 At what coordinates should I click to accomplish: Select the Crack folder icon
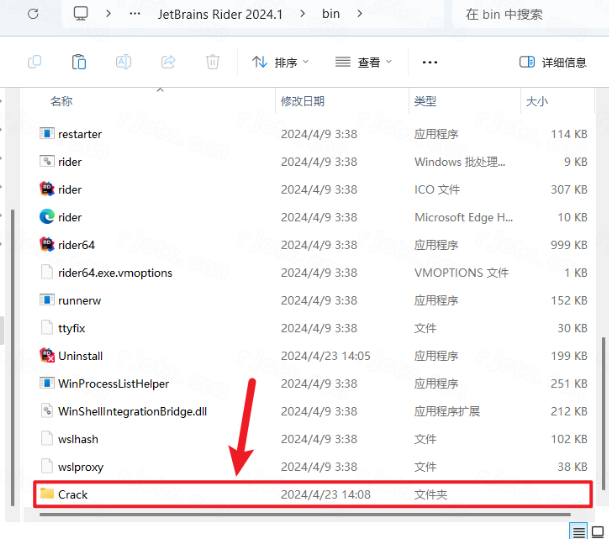[x=47, y=494]
